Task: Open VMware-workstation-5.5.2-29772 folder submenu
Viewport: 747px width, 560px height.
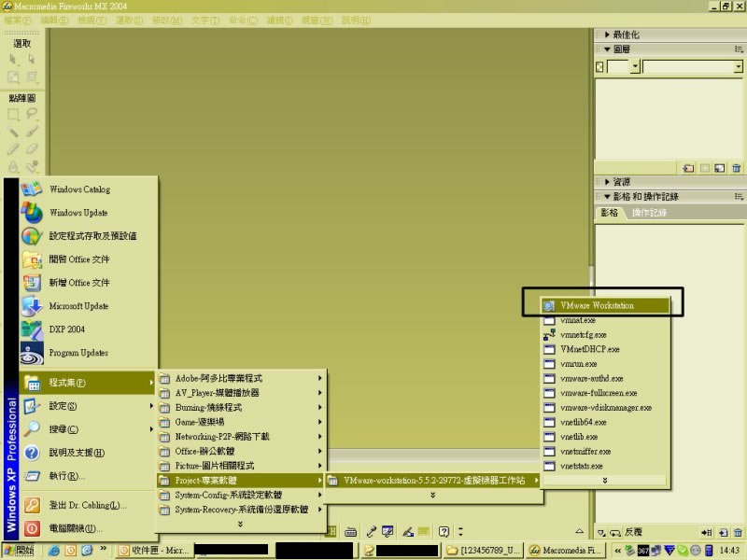Action: click(433, 481)
